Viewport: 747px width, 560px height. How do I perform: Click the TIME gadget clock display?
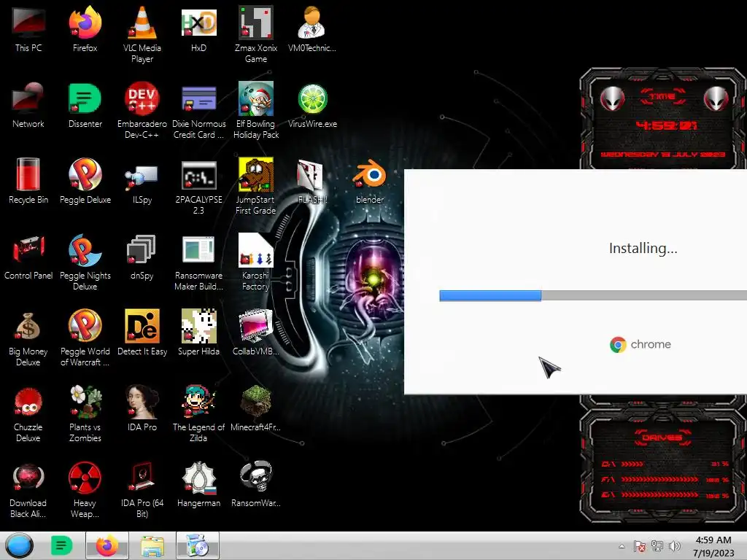tap(666, 125)
